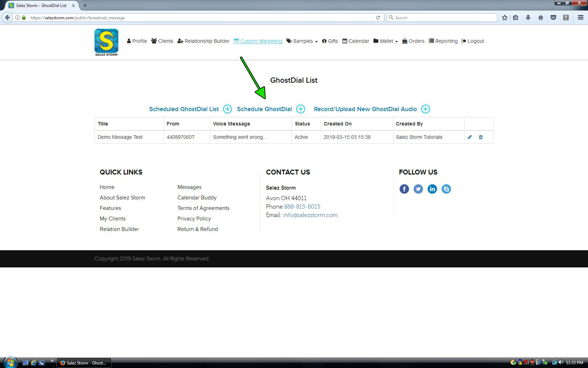588x368 pixels.
Task: Click the Salez Storm logo
Action: click(x=106, y=42)
